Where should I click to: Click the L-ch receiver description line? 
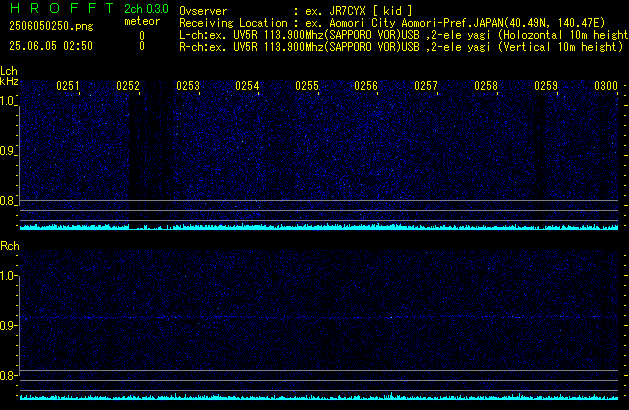pos(404,35)
